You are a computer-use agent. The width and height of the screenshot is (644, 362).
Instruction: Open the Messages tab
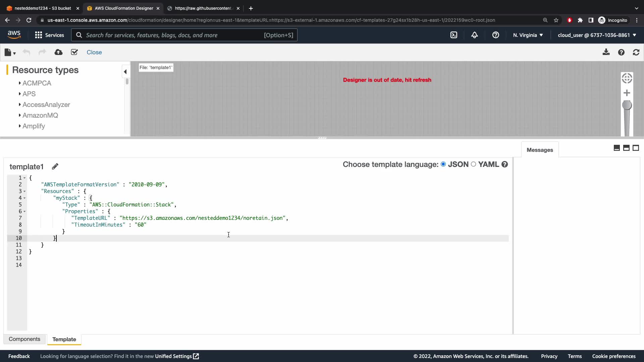pyautogui.click(x=539, y=150)
